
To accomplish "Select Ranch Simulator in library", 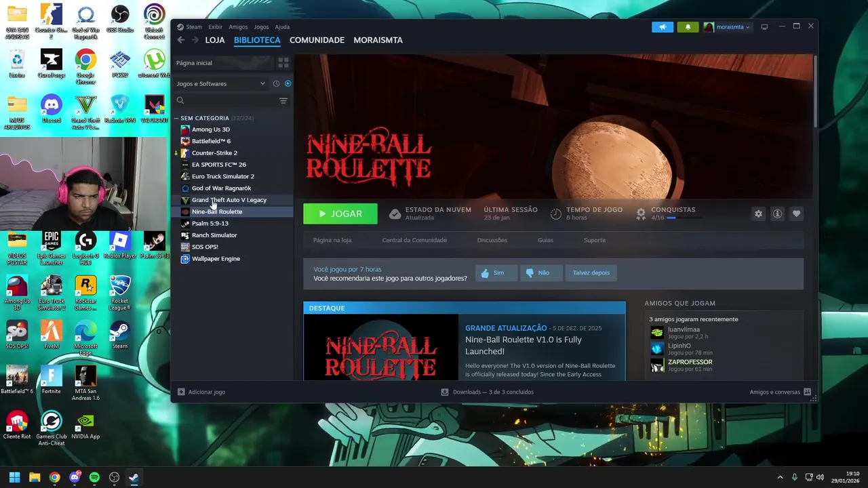I will [x=233, y=235].
